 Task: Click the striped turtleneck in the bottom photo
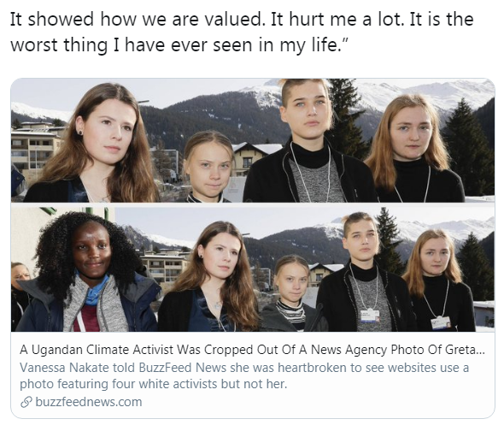pyautogui.click(x=291, y=312)
